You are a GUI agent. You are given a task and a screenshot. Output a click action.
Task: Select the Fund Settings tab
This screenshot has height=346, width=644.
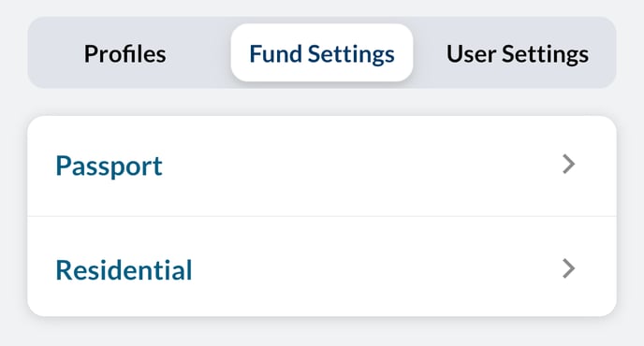[322, 52]
